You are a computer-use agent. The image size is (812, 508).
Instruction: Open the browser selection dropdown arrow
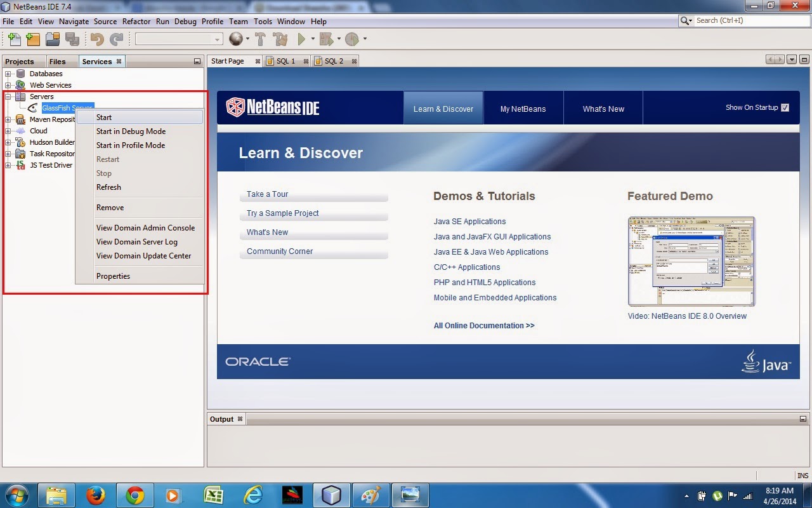pos(247,39)
